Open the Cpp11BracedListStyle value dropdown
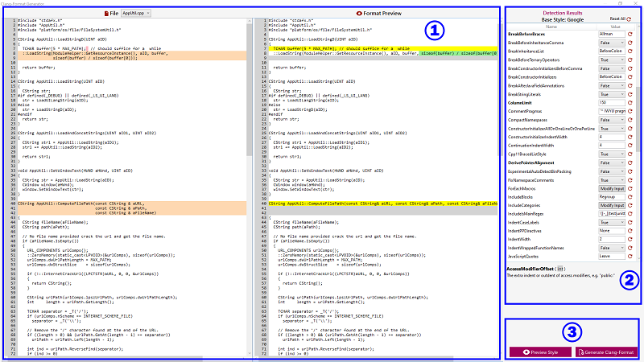 coord(612,154)
